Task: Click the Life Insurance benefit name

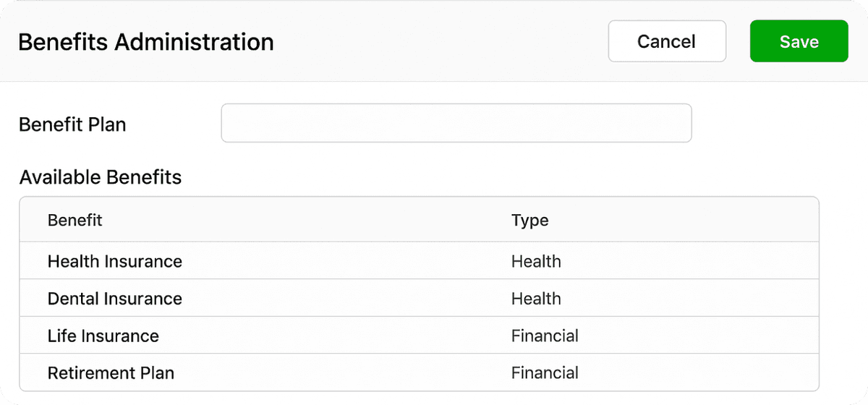Action: coord(103,336)
